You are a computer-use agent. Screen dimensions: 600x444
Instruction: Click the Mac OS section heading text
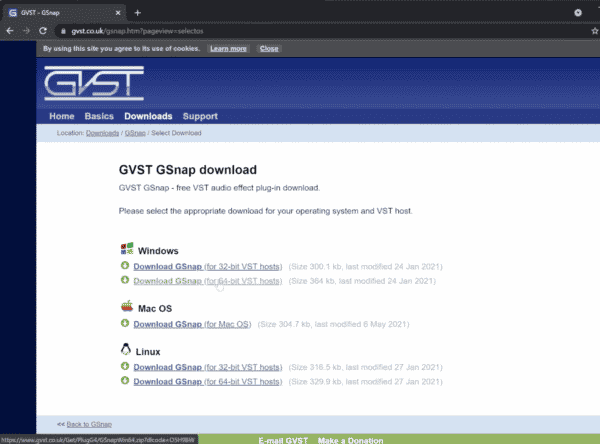point(155,309)
